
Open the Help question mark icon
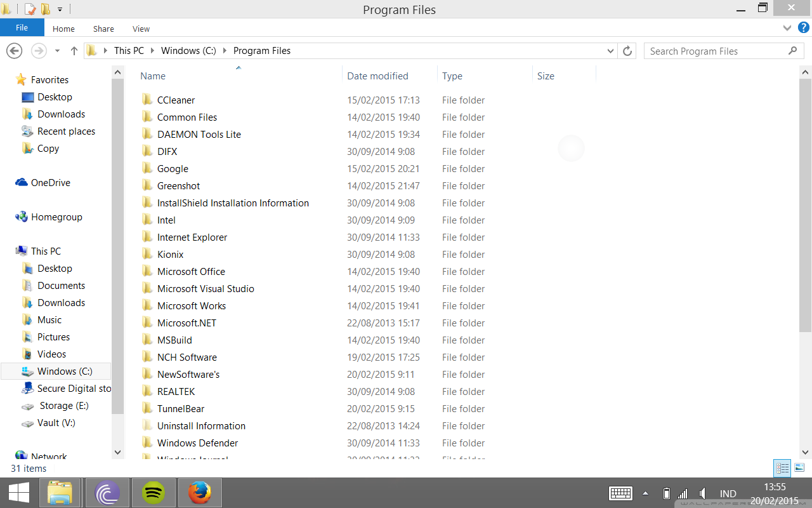click(x=803, y=28)
